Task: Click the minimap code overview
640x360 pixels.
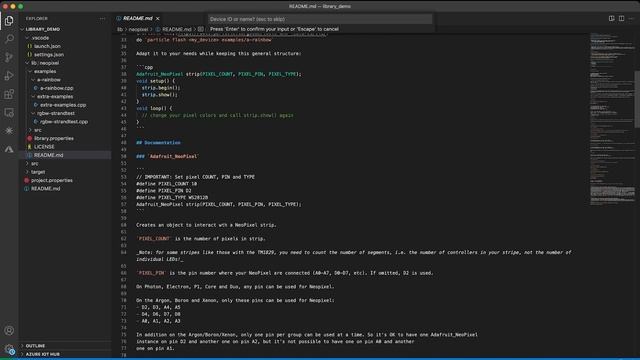Action: [x=612, y=118]
